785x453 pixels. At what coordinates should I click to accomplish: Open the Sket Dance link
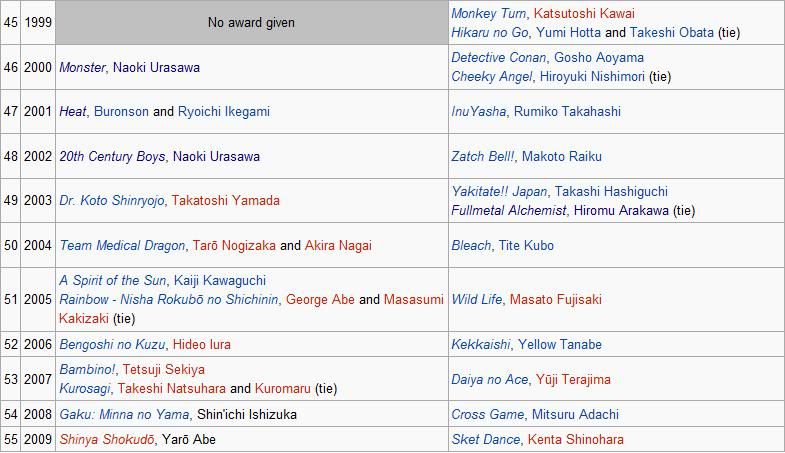486,440
